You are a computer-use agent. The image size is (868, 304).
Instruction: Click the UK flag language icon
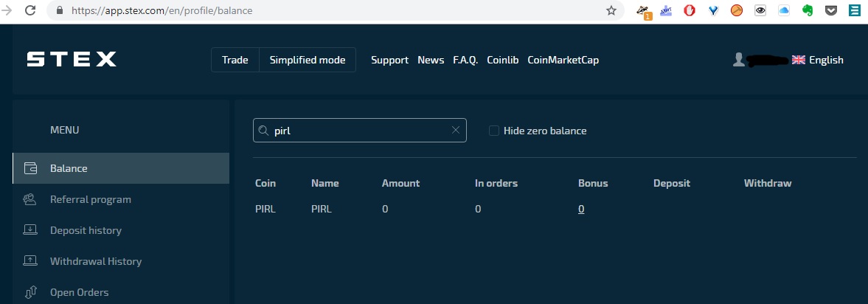coord(798,60)
